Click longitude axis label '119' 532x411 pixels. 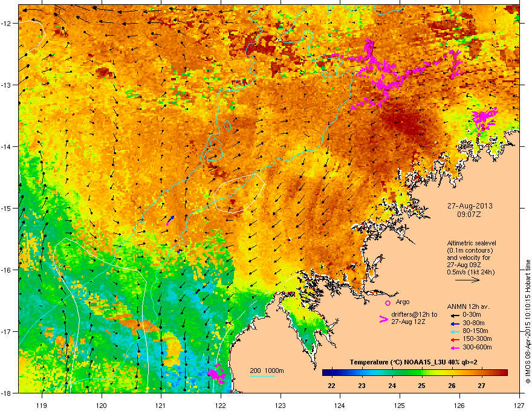pos(42,405)
